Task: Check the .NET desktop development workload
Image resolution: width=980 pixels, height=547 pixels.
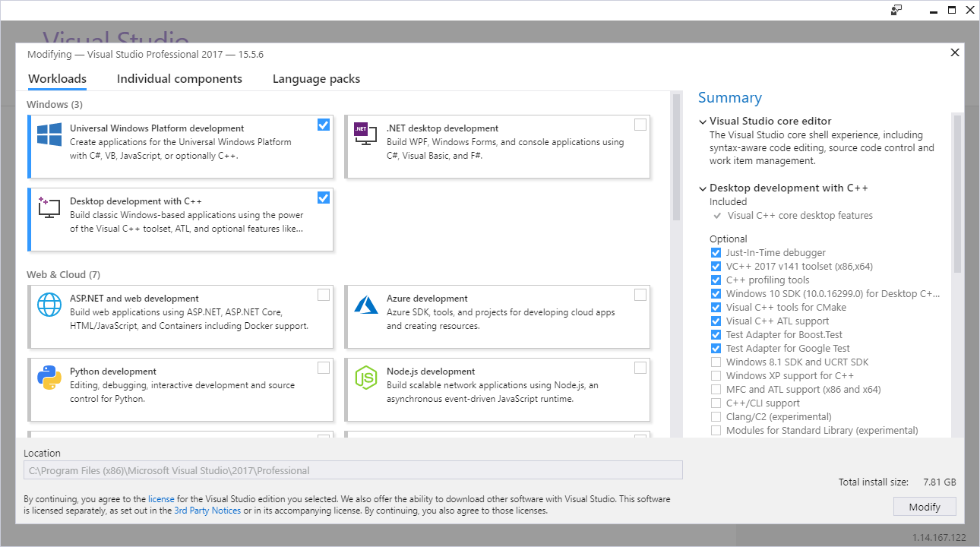Action: point(640,125)
